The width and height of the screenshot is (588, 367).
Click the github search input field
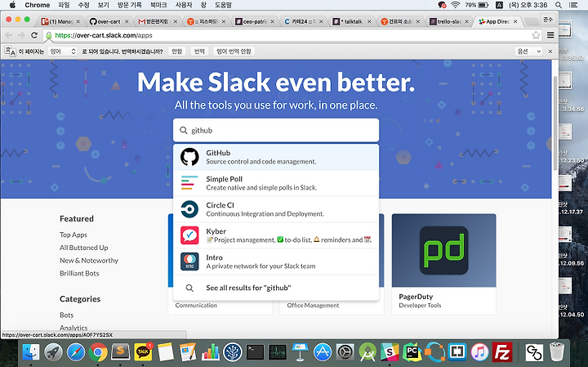click(276, 130)
